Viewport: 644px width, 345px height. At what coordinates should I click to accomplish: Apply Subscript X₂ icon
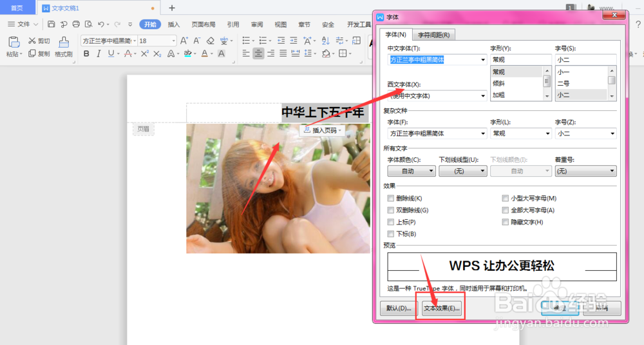[157, 54]
